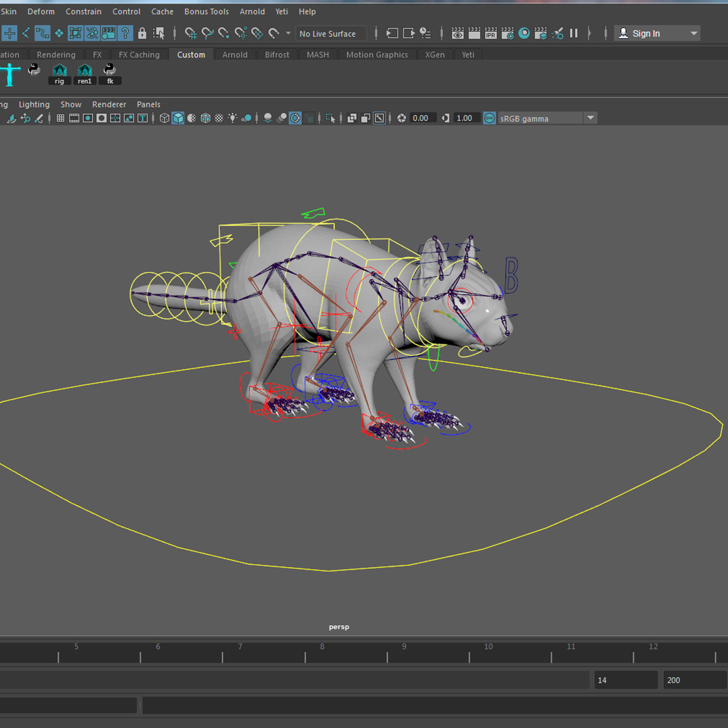Toggle isolate select icon in panel toolbar

coord(331,118)
